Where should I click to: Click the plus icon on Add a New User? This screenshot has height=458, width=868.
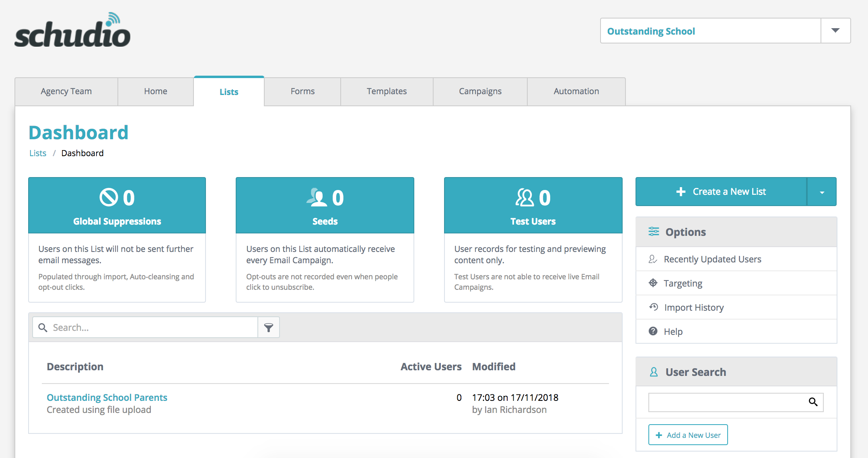[659, 435]
